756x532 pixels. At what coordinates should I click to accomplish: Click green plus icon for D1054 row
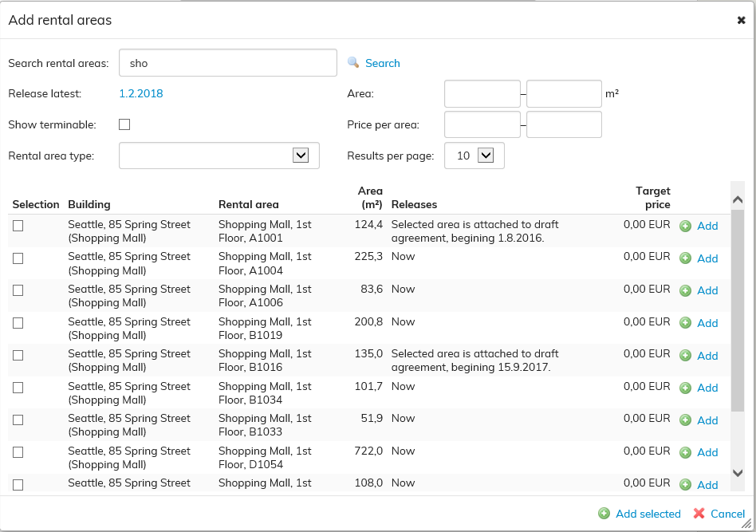(685, 452)
